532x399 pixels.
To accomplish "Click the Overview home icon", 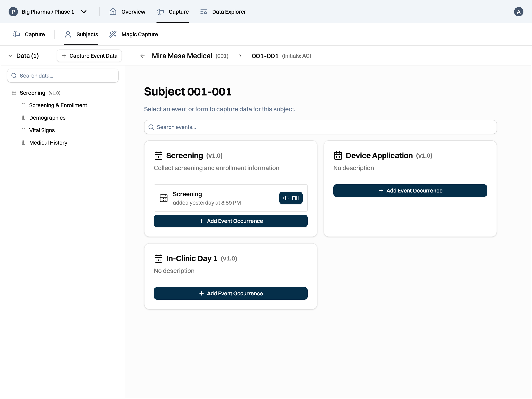I will coord(113,12).
